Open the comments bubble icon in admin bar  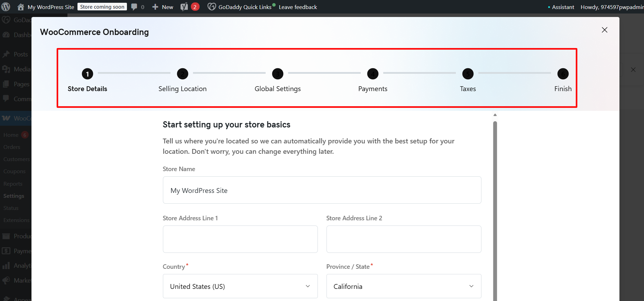pyautogui.click(x=134, y=7)
